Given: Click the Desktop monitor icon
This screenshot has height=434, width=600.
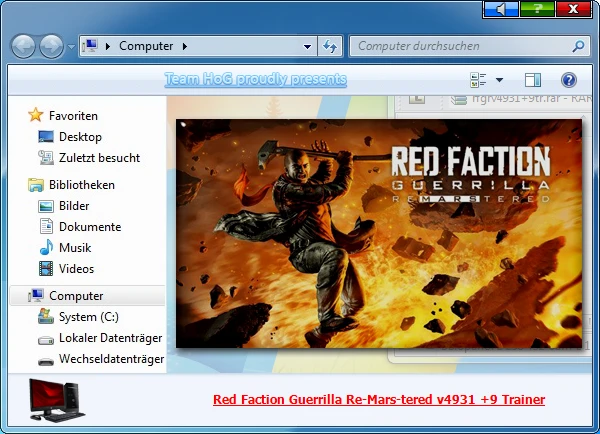Looking at the screenshot, I should click(x=46, y=137).
